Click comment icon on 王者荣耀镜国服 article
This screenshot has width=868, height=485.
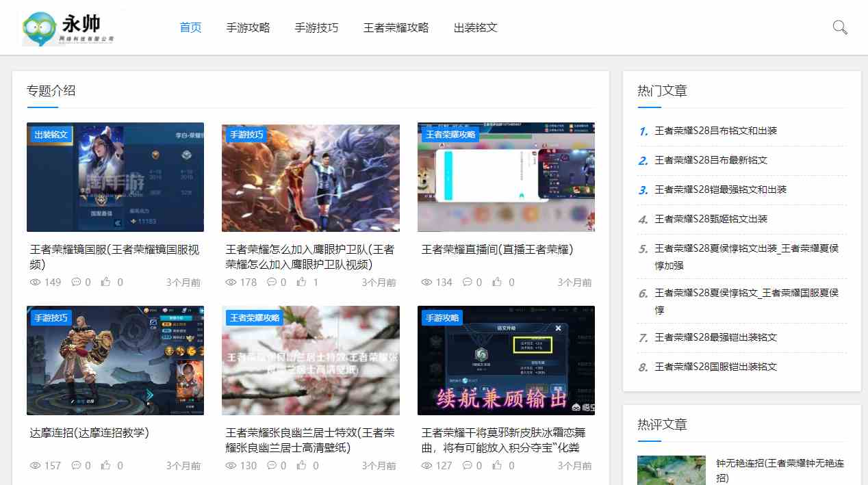click(x=76, y=283)
